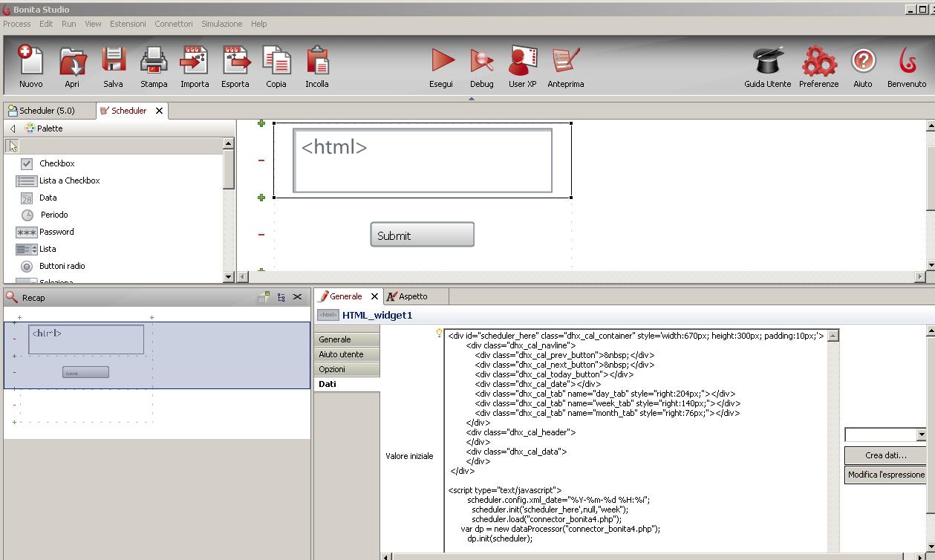Open the Edit menu

point(46,24)
